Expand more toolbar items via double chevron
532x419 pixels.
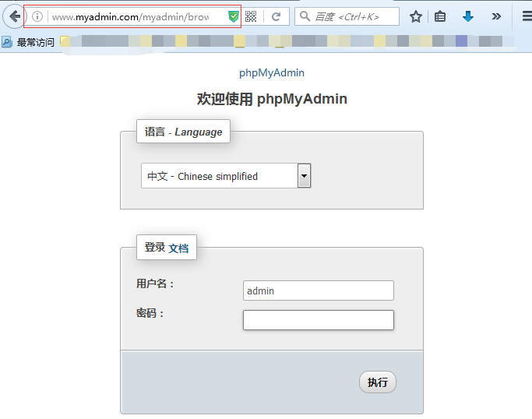tap(496, 16)
